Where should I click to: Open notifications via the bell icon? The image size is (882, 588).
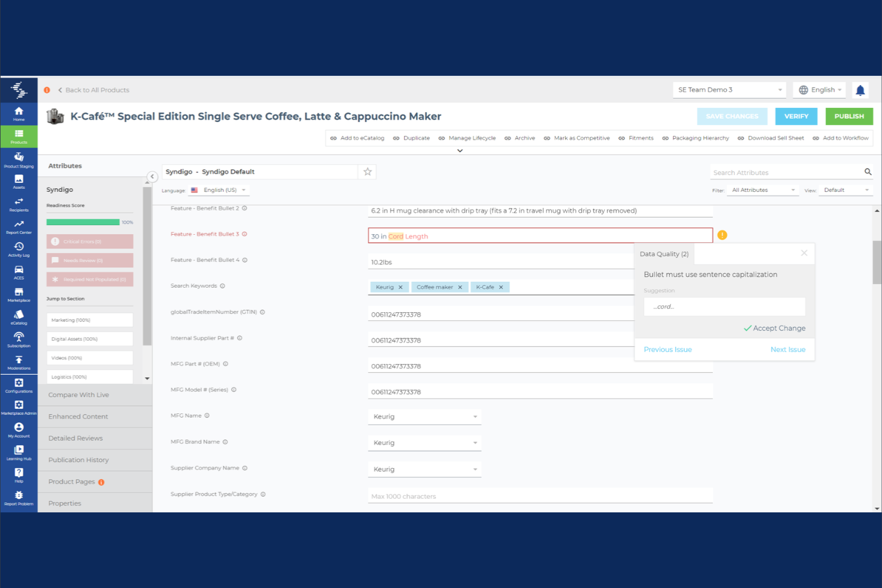click(x=860, y=90)
